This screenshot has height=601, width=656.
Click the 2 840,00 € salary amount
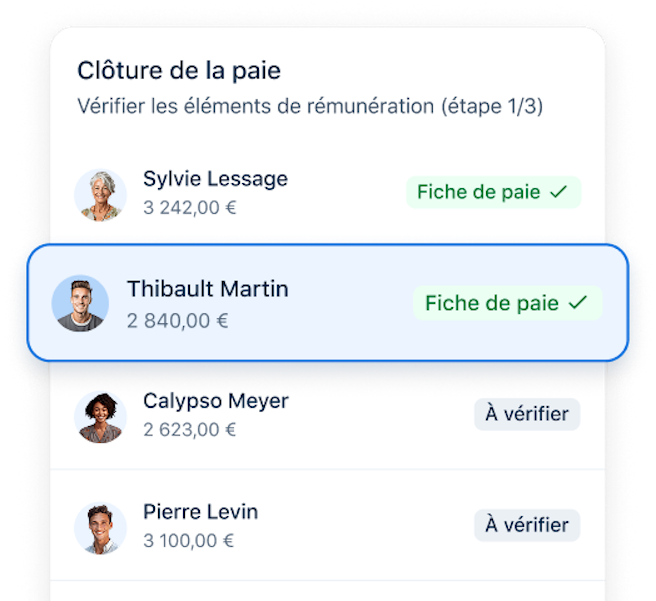pyautogui.click(x=178, y=321)
